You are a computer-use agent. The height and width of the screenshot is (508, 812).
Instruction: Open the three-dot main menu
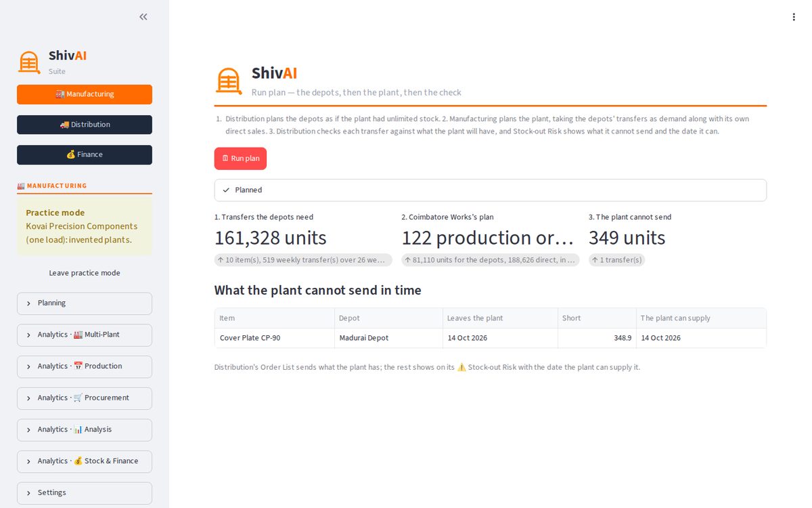[794, 17]
